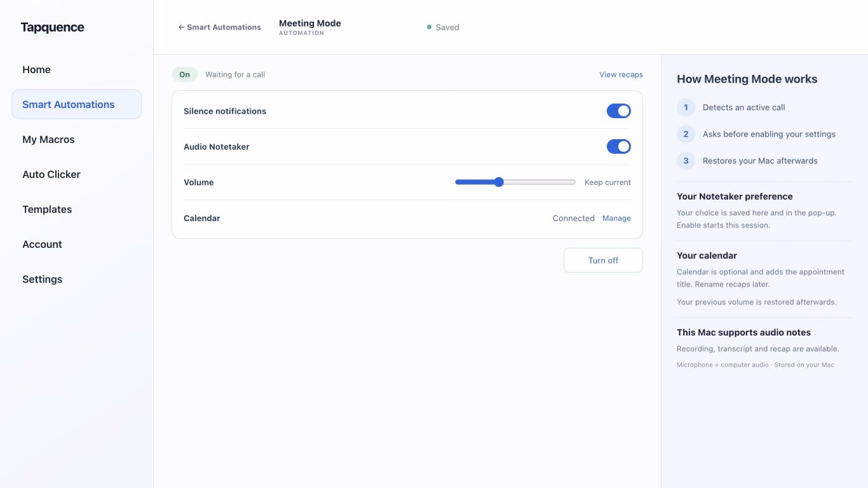The width and height of the screenshot is (868, 488).
Task: Click 'Restores your Mac afterwards' step
Action: 760,161
